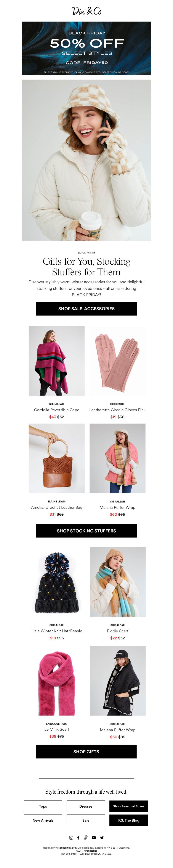The width and height of the screenshot is (173, 868).
Task: Open the Facebook social icon
Action: coord(78,837)
